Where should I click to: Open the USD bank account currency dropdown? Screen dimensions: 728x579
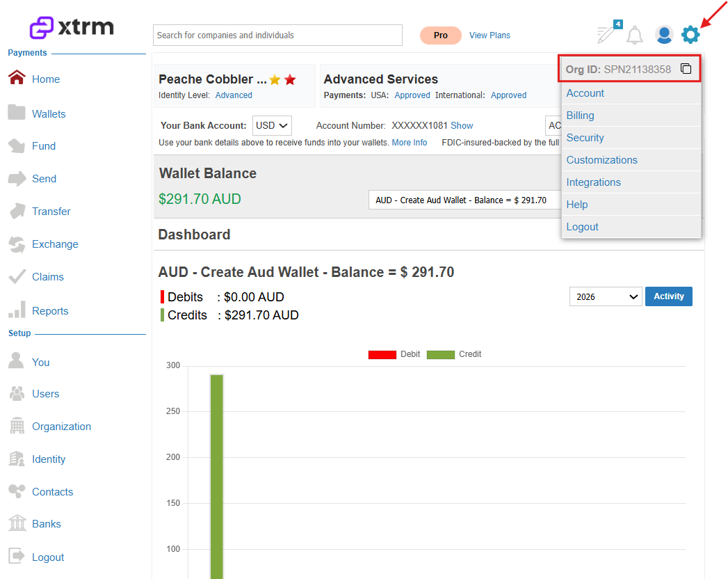click(272, 125)
